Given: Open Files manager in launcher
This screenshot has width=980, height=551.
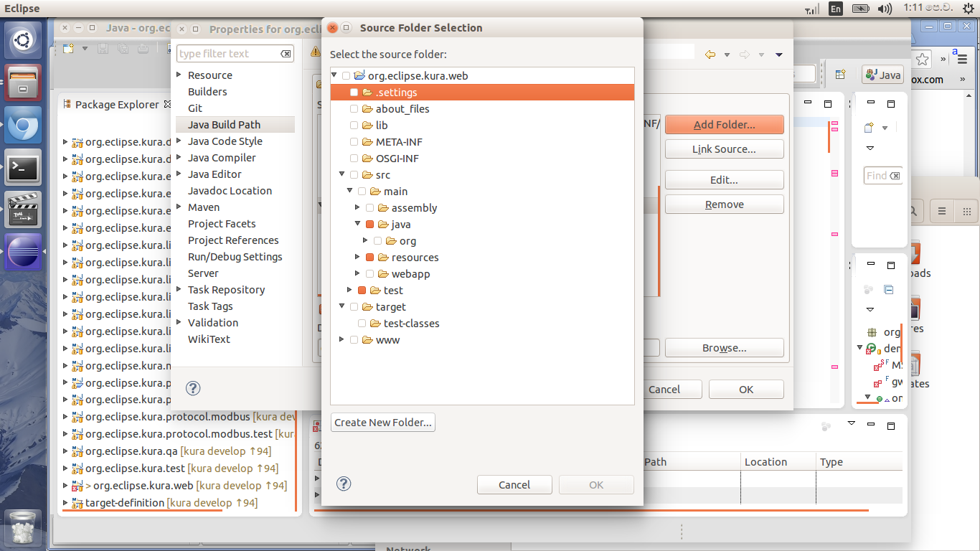Looking at the screenshot, I should tap(23, 83).
